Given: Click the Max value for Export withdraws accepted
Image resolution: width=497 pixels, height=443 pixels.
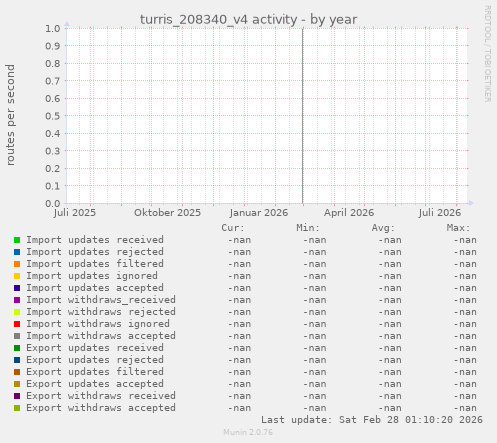Looking at the screenshot, I should 465,408.
